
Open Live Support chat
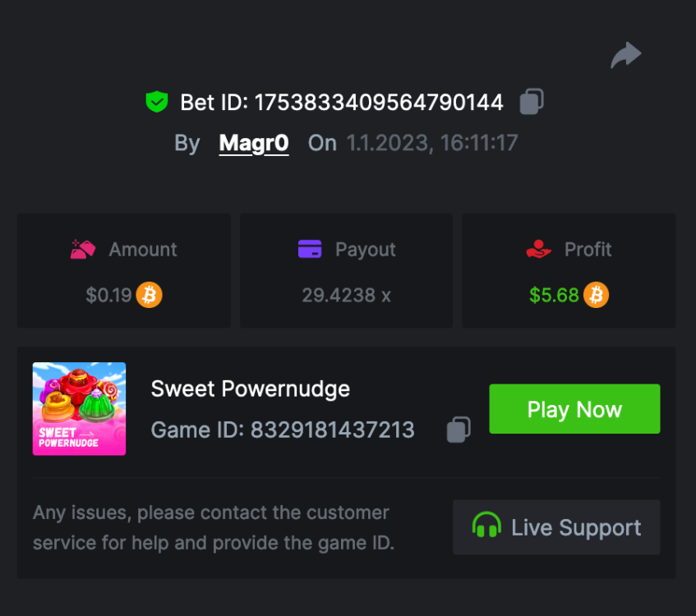pyautogui.click(x=556, y=527)
